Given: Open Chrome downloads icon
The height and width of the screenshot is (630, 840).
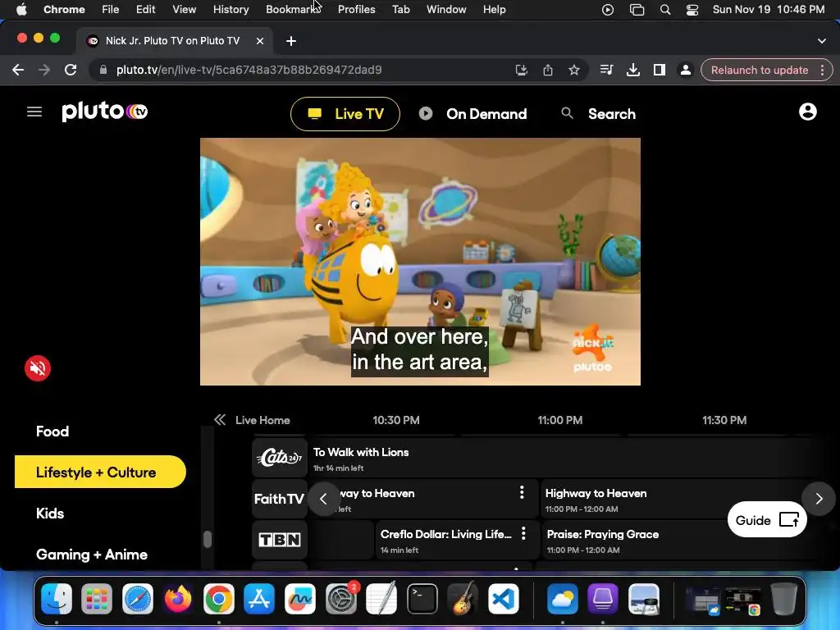Looking at the screenshot, I should pos(632,70).
